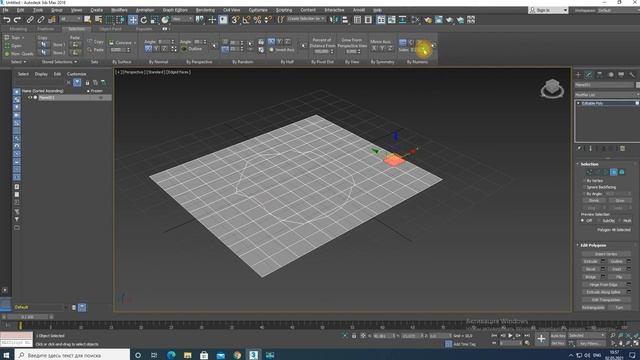Select Vertex sub-object level icon
Screen dimensions: 640x360
(589, 172)
